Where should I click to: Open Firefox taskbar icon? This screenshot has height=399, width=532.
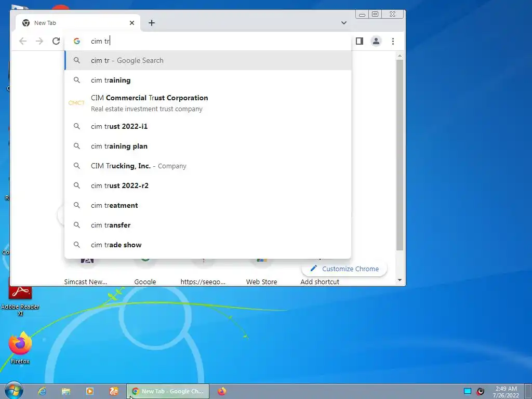click(x=222, y=391)
